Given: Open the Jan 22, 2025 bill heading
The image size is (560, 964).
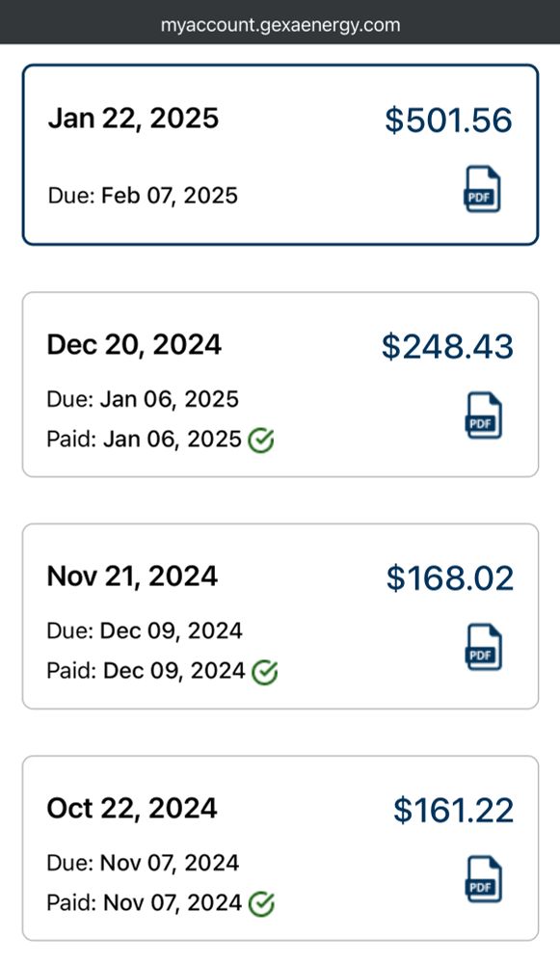Looking at the screenshot, I should click(133, 118).
